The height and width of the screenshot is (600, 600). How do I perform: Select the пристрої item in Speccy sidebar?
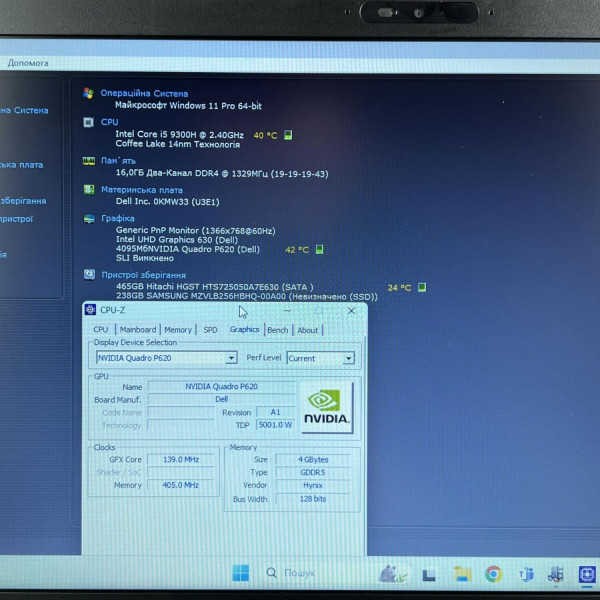(x=16, y=219)
